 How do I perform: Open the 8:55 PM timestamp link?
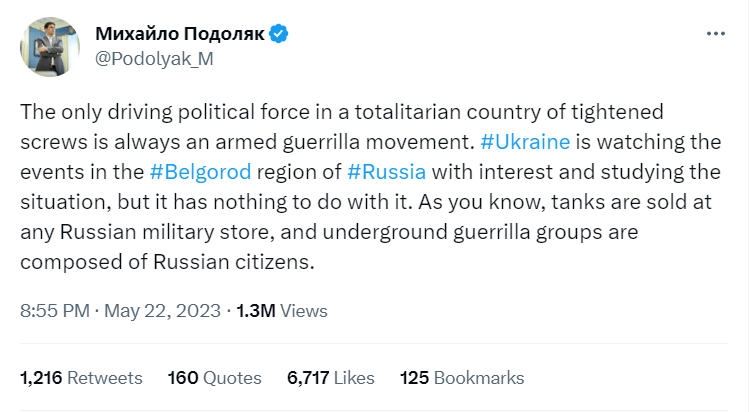point(55,311)
